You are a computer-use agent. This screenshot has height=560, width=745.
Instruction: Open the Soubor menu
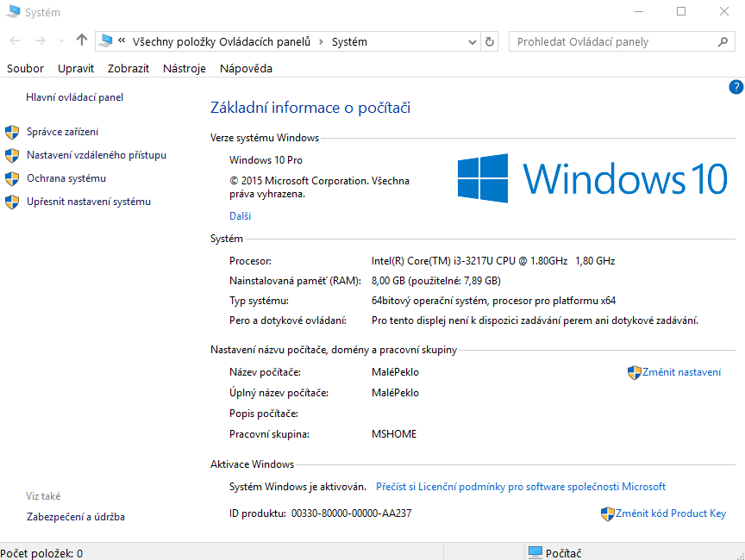[x=25, y=68]
